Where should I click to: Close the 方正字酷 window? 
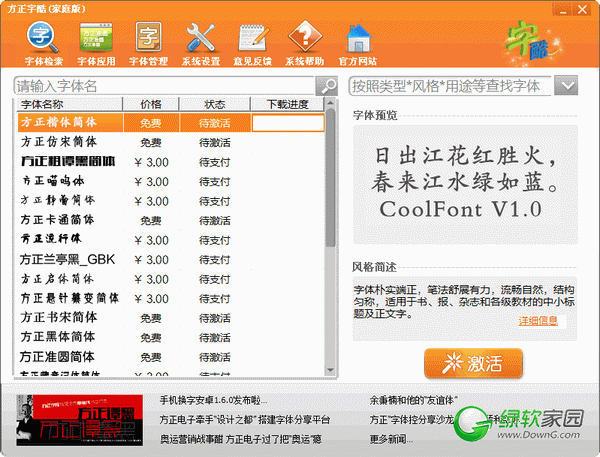[x=582, y=10]
